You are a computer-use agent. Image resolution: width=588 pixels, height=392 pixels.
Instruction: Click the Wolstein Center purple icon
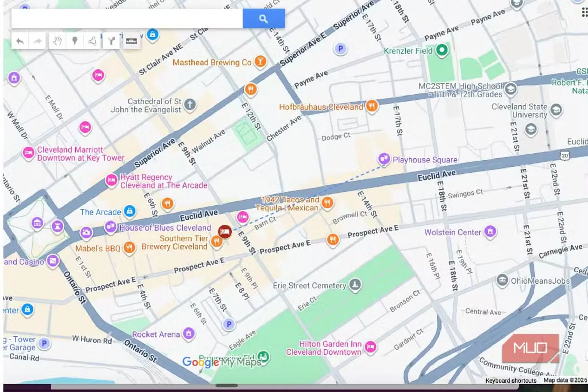point(490,231)
